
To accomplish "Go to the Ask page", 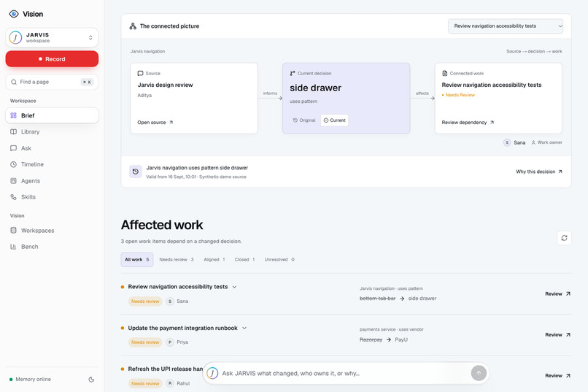I will coord(52,148).
